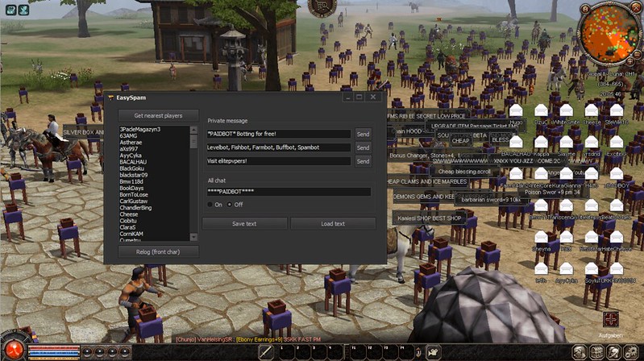The height and width of the screenshot is (361, 644).
Task: Open 'Kaalesi SHOP BEST SHOP' shop sign
Action: 429,218
